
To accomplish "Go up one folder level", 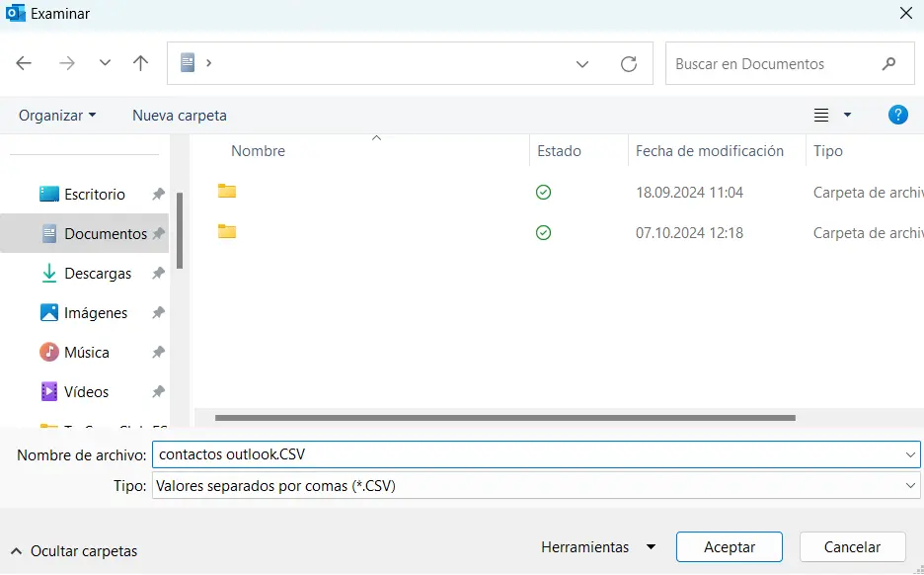I will pos(140,63).
